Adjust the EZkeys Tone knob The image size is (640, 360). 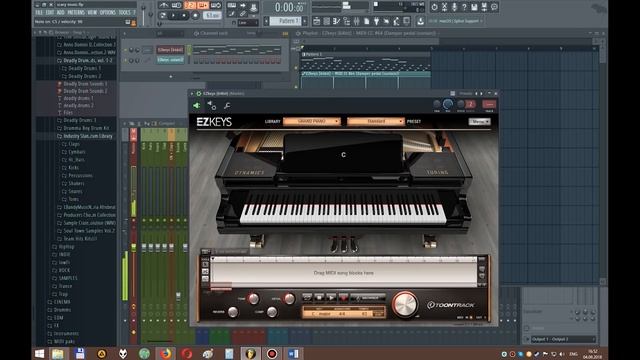[253, 299]
